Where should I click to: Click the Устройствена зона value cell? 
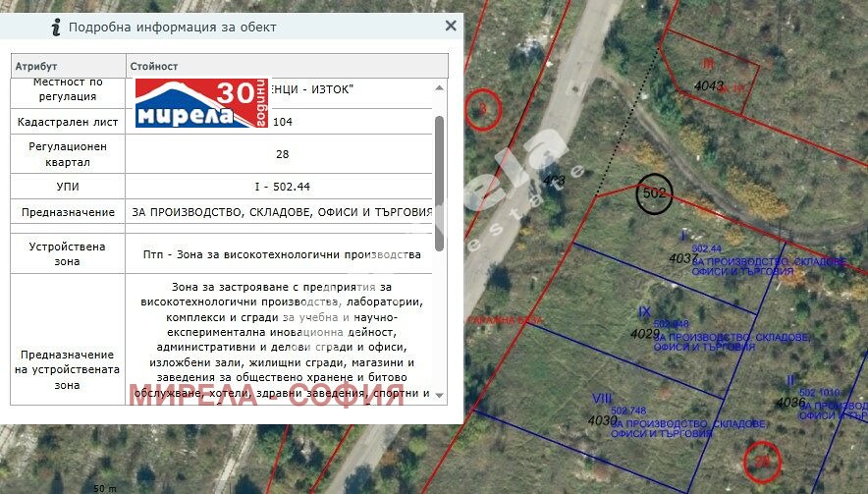(x=281, y=253)
